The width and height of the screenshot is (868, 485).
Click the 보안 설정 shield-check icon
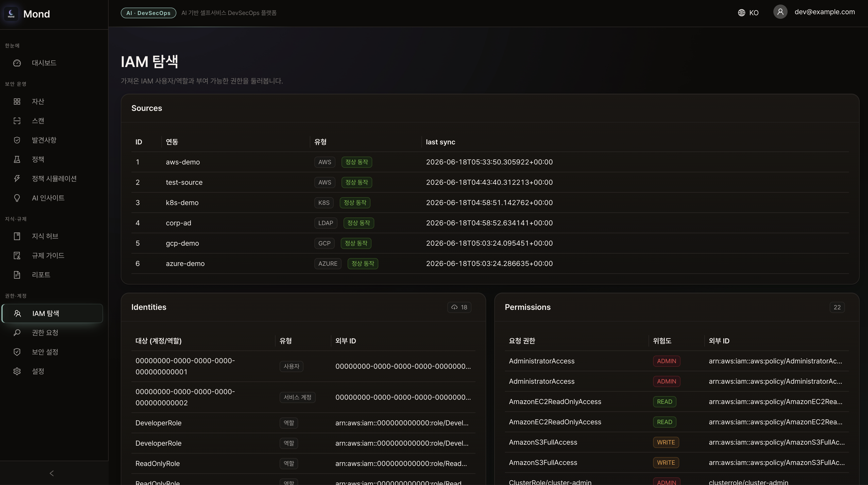[x=17, y=352]
